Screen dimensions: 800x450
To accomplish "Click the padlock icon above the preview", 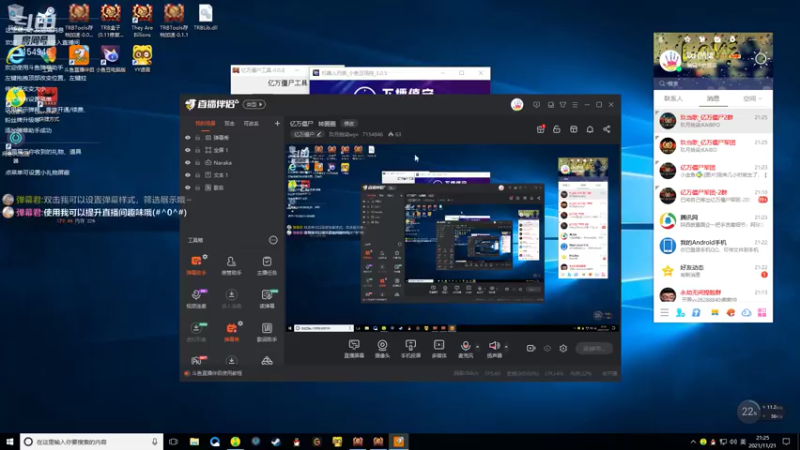I will [x=557, y=130].
